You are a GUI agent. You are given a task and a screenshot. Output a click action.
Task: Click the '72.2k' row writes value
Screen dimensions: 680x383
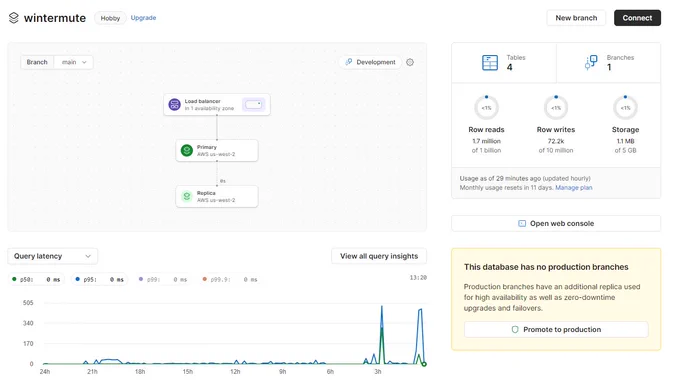(556, 141)
